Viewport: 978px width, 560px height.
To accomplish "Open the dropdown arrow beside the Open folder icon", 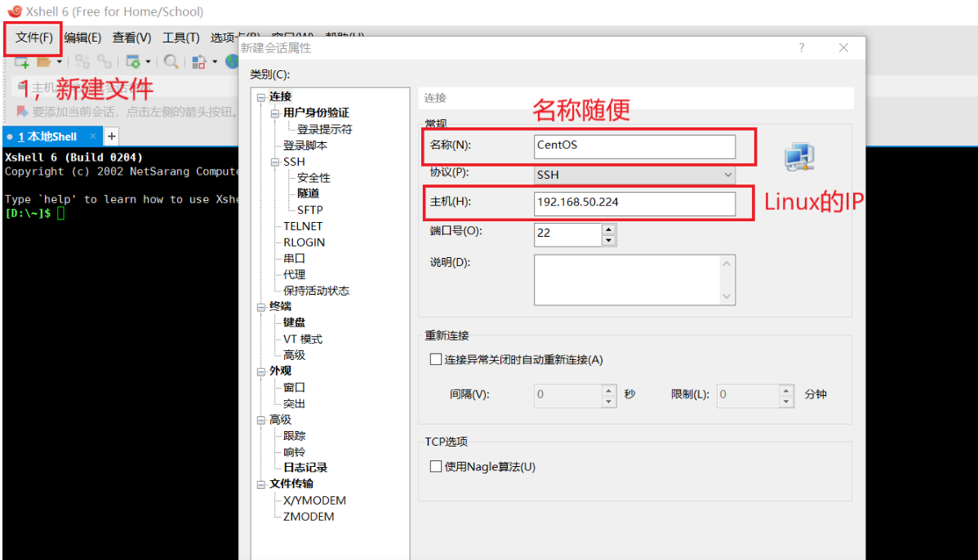I will pos(60,62).
